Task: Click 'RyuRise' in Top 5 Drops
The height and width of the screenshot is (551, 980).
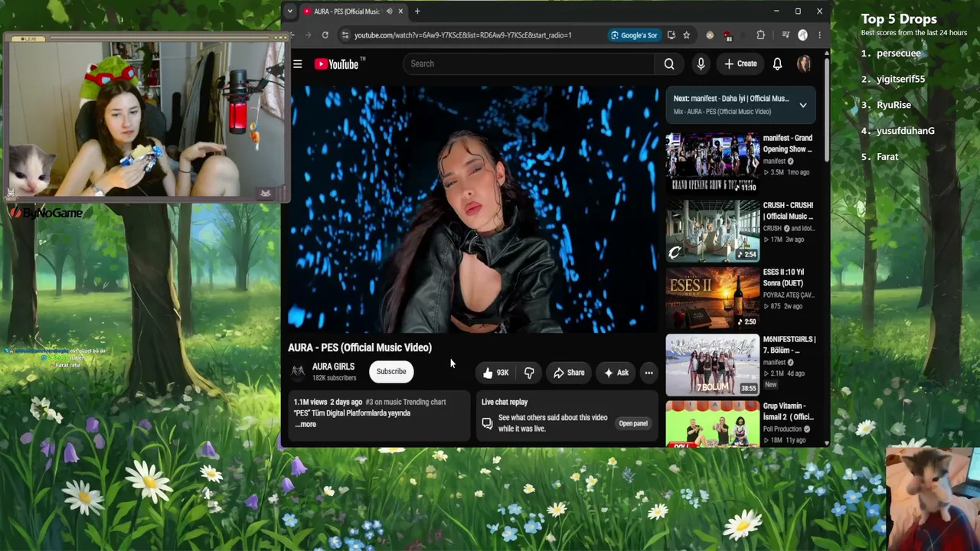Action: [x=894, y=106]
